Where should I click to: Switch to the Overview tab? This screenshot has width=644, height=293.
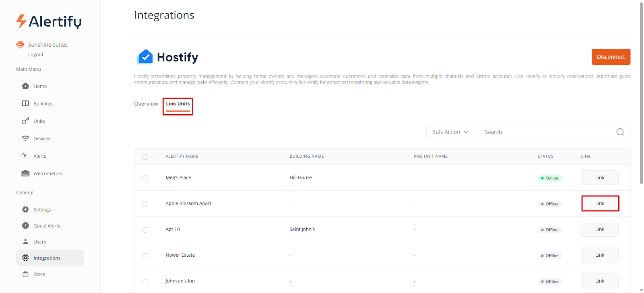coord(146,104)
